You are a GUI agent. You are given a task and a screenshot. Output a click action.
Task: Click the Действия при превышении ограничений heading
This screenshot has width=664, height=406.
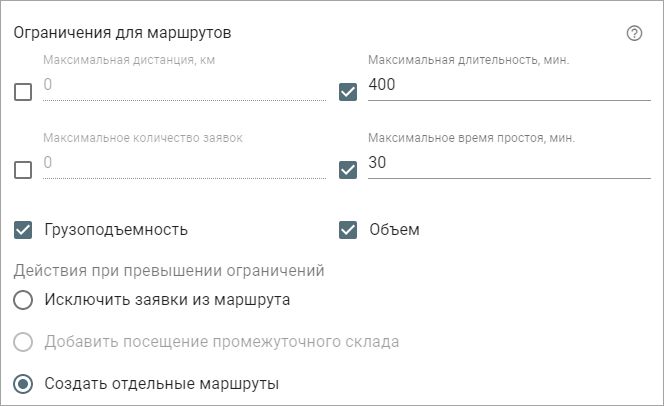(x=169, y=271)
